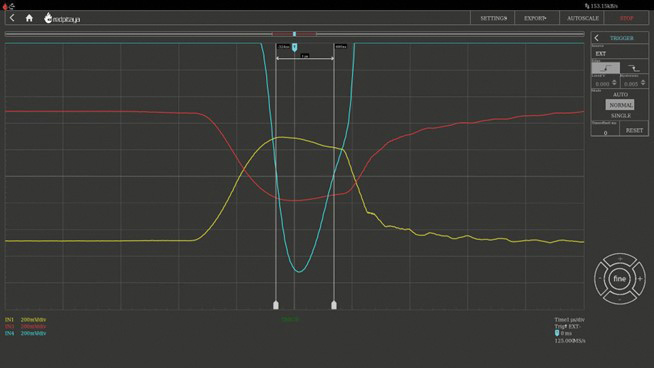Click the fine button in navigation wheel
654x368 pixels.
[x=619, y=278]
